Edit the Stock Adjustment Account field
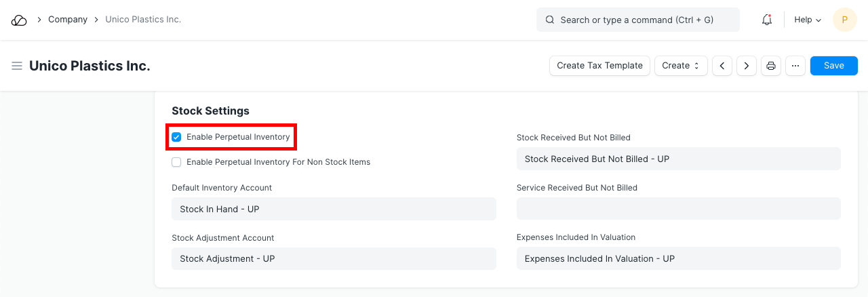868x297 pixels. tap(334, 258)
